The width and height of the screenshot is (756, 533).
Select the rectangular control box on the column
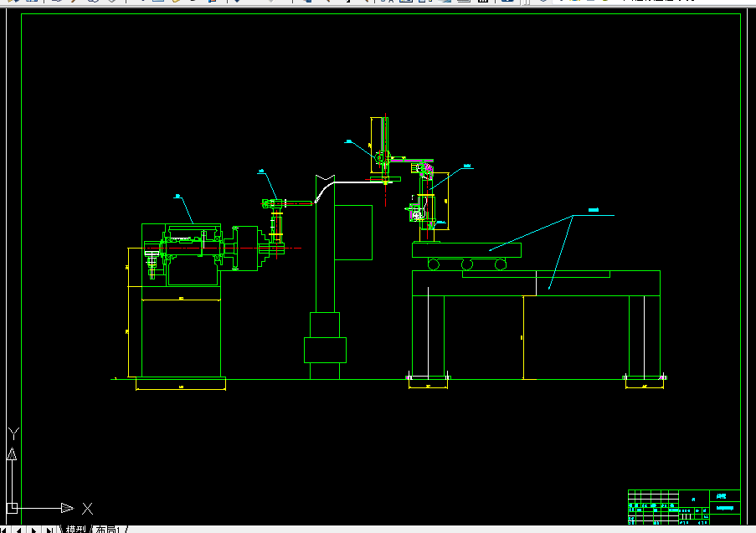tap(353, 233)
